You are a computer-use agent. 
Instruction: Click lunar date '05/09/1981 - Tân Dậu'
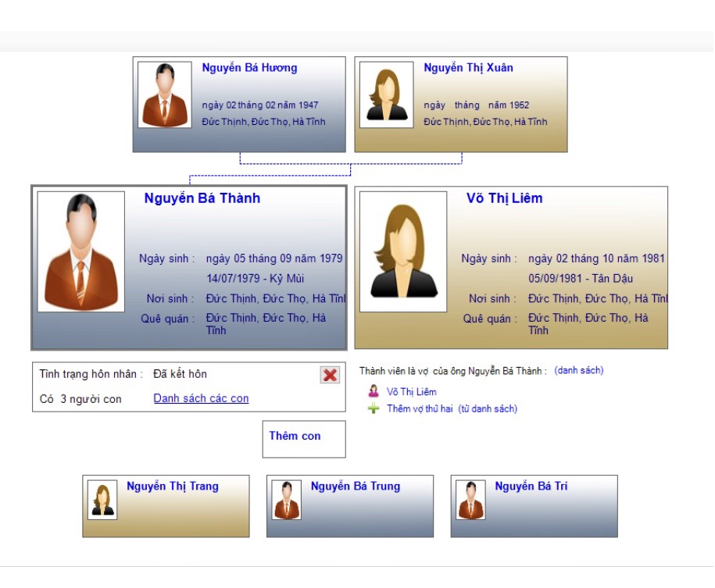[x=581, y=278]
